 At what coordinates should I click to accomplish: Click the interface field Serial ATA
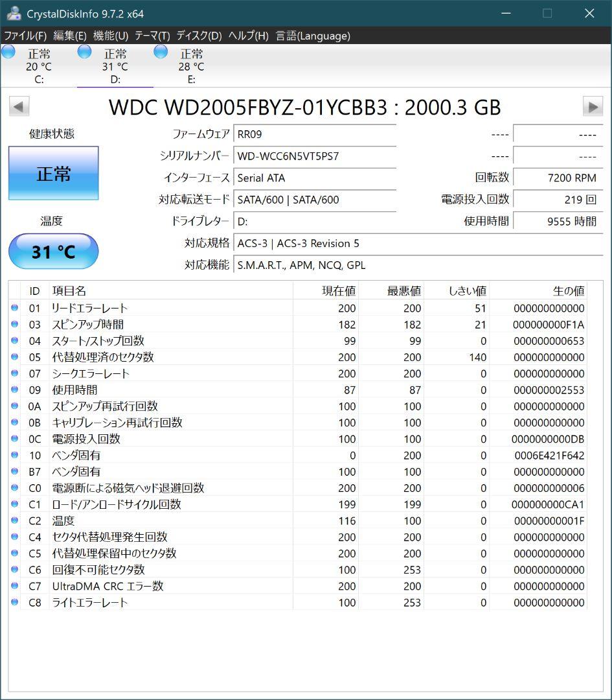pyautogui.click(x=315, y=178)
